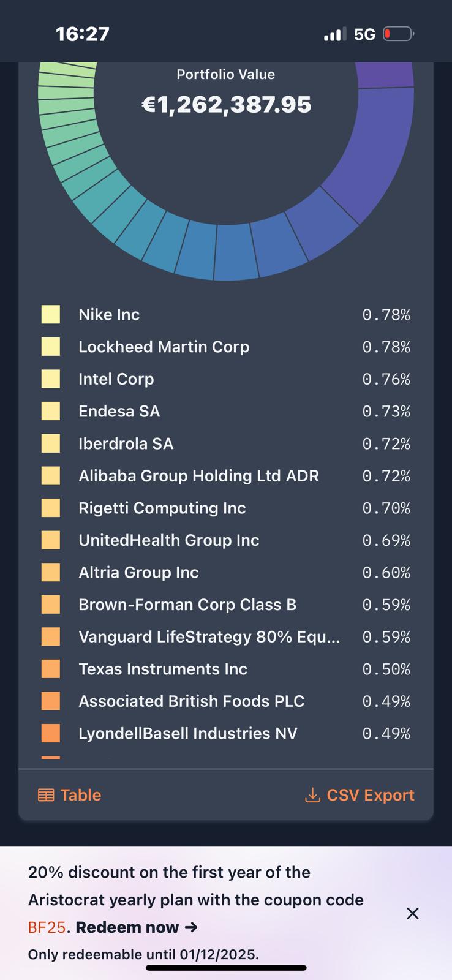The image size is (452, 980).
Task: Tap the 16:27 clock in status bar
Action: (83, 34)
